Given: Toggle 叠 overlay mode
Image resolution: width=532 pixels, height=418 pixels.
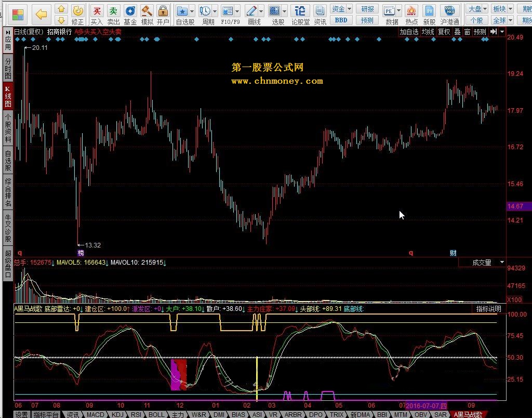Looking at the screenshot, I should click(x=457, y=32).
